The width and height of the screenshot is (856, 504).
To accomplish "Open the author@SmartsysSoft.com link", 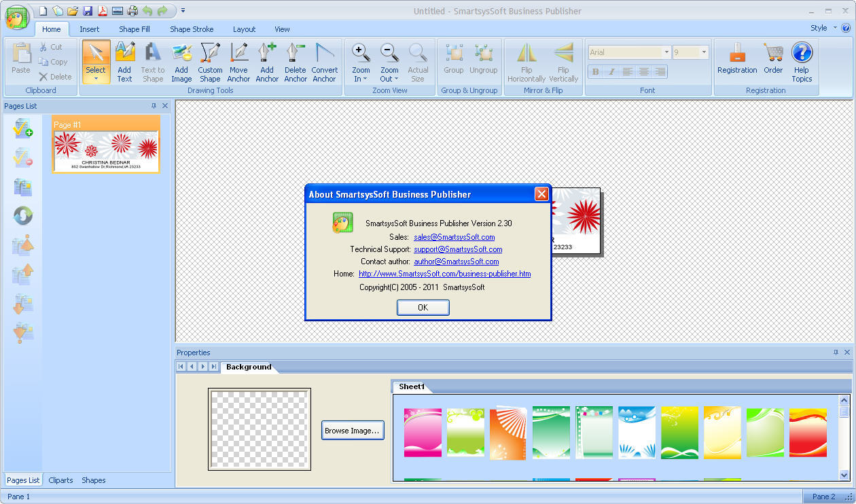I will click(457, 262).
